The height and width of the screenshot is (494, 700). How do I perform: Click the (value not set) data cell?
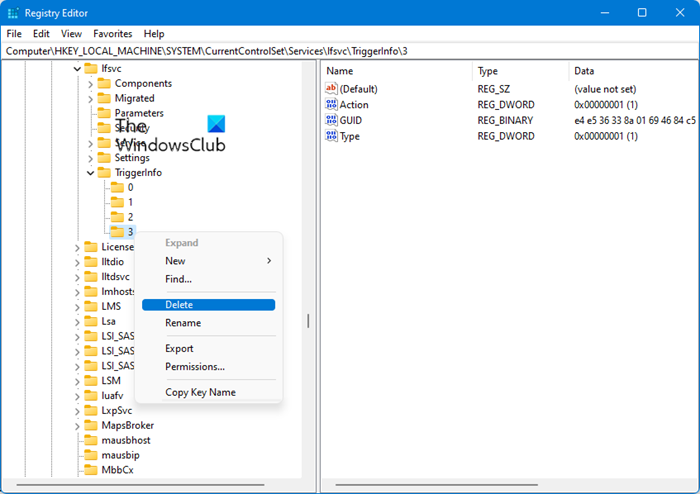605,89
